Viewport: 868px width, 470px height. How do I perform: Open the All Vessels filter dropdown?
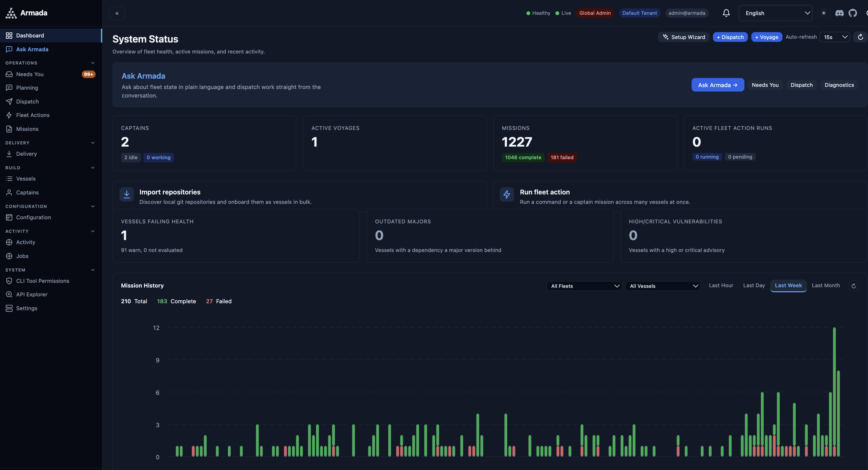tap(663, 286)
